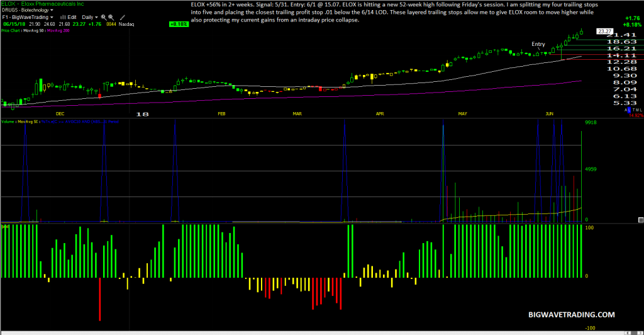Toggle the T scale option
This screenshot has height=335, width=644.
coord(634,110)
